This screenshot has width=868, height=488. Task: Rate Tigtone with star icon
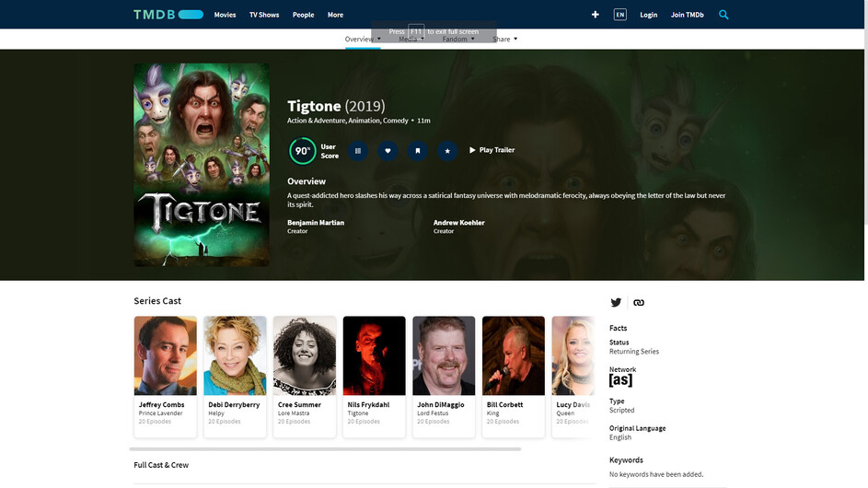point(447,151)
